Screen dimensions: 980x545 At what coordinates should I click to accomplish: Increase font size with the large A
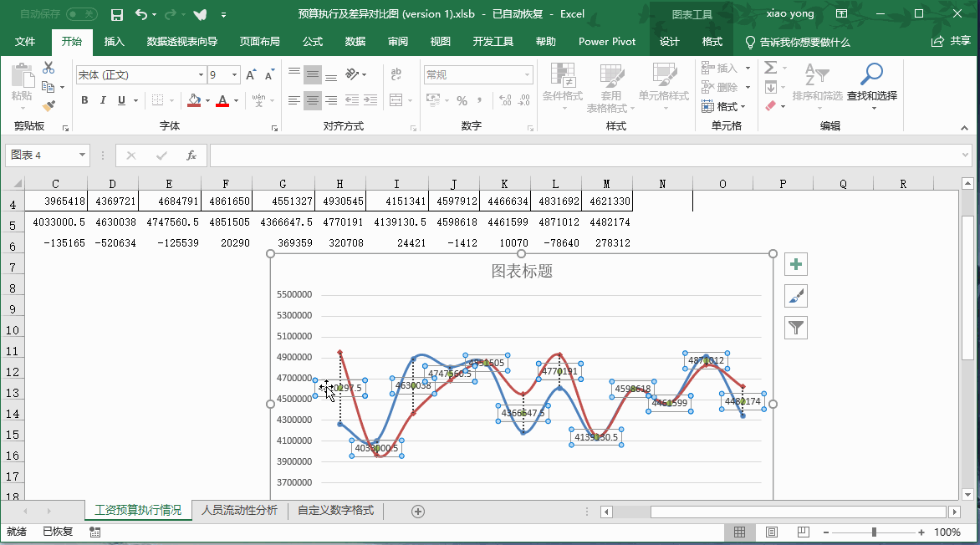[251, 75]
